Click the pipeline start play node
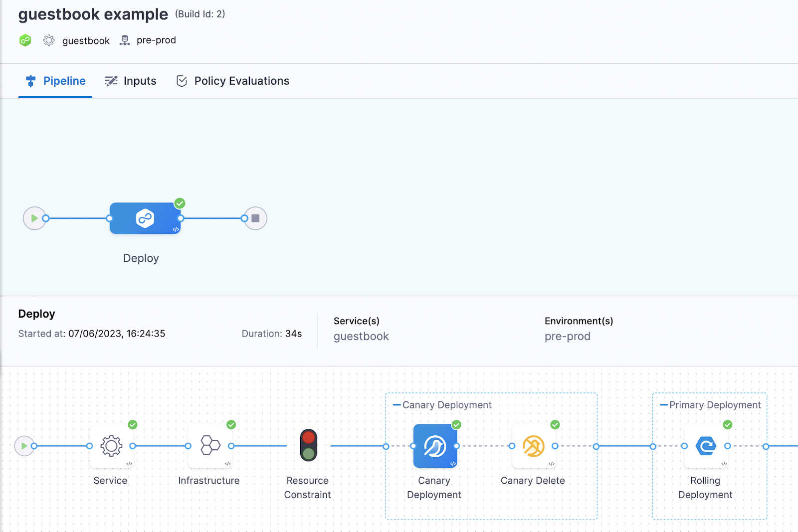 click(x=34, y=218)
